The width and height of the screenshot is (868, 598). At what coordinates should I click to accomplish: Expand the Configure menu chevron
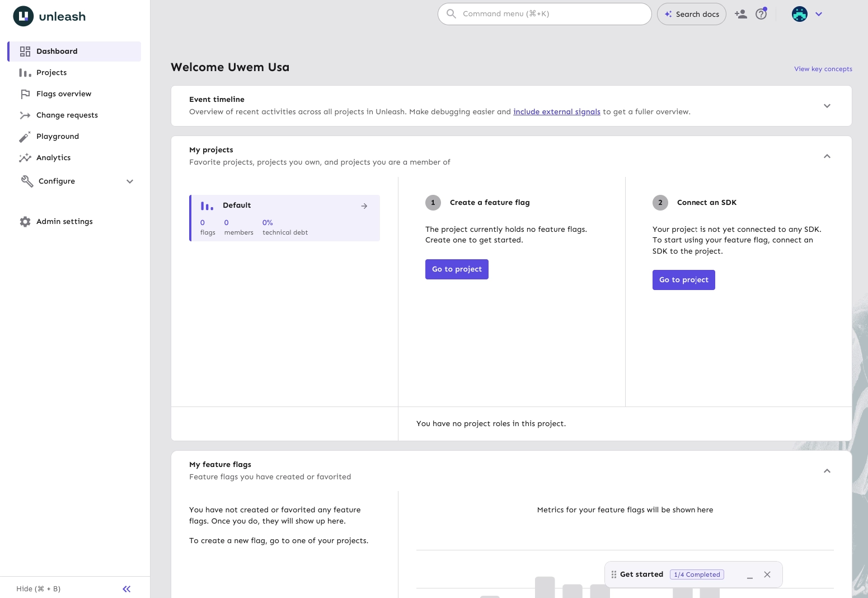coord(130,181)
